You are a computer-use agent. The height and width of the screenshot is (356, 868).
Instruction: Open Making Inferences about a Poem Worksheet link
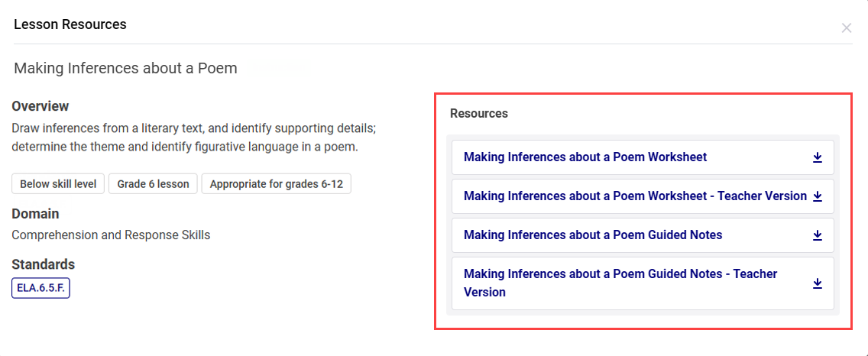point(585,157)
